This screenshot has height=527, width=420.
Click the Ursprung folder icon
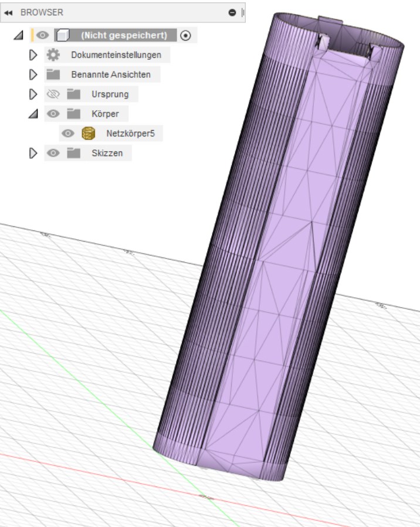(x=74, y=94)
